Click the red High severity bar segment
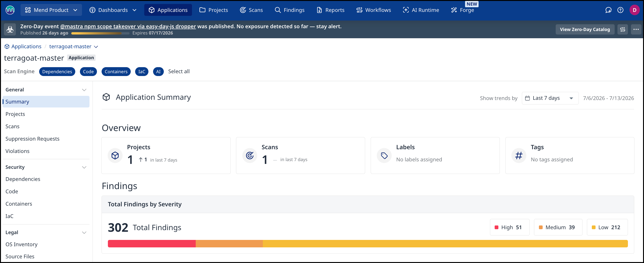This screenshot has width=644, height=263. tap(152, 243)
